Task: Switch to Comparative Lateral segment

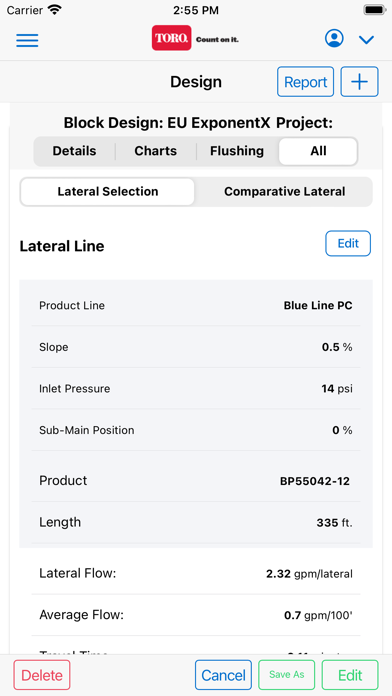Action: point(284,192)
